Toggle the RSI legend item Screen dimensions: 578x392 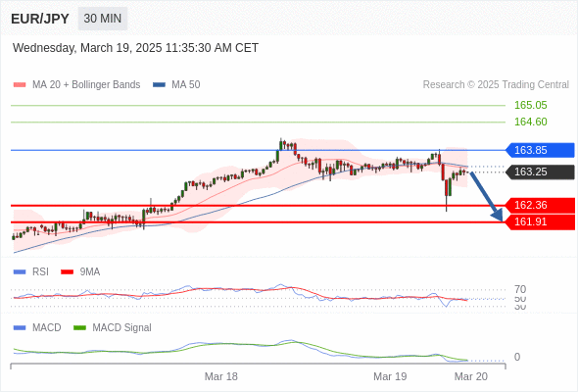pyautogui.click(x=31, y=271)
